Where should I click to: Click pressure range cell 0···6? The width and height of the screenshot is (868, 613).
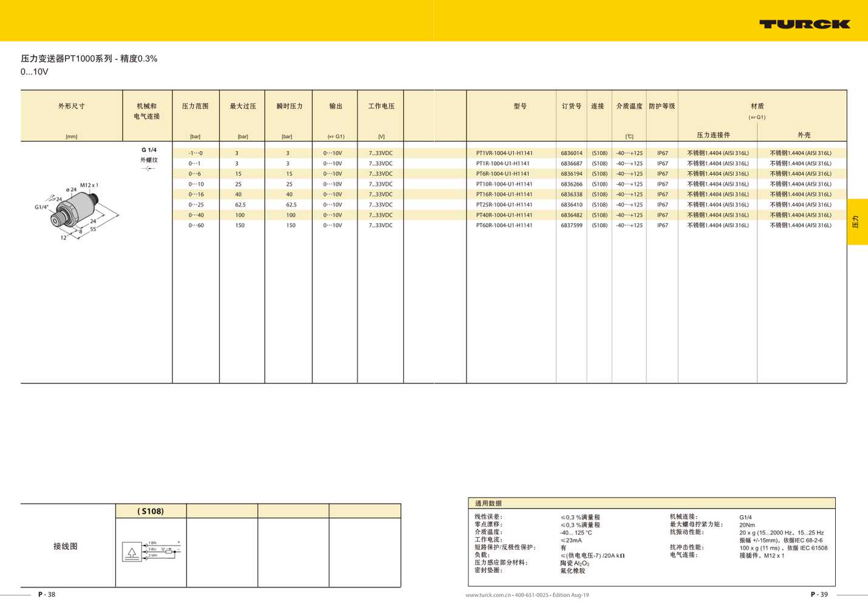(194, 174)
